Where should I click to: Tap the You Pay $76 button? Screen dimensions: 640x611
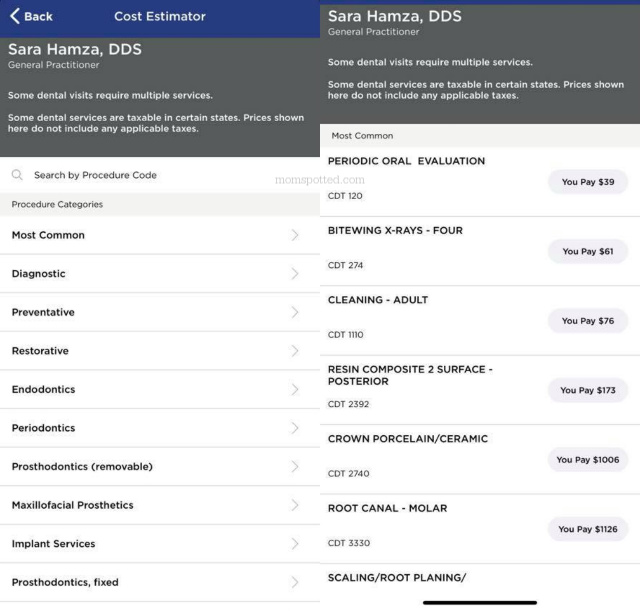click(588, 321)
